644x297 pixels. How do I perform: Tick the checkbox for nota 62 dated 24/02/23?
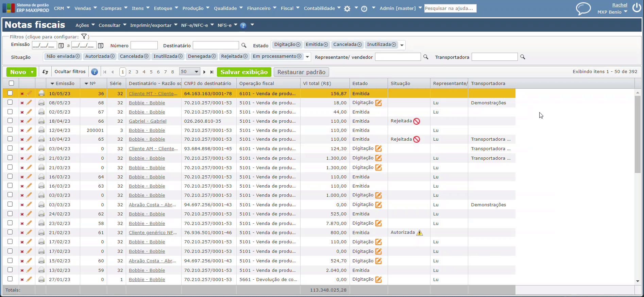point(10,214)
